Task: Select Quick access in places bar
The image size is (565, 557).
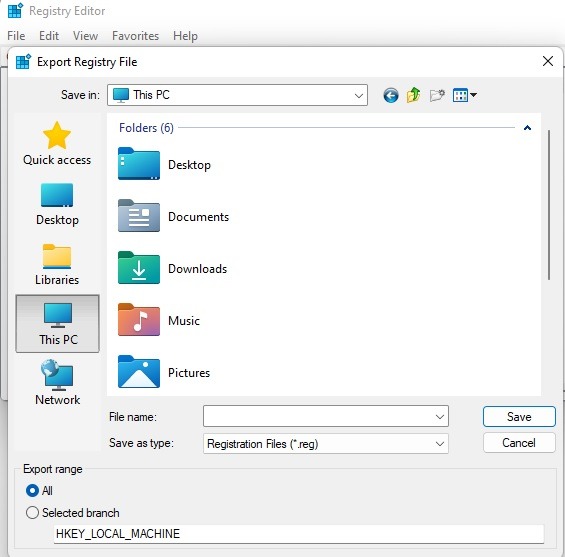Action: coord(57,143)
